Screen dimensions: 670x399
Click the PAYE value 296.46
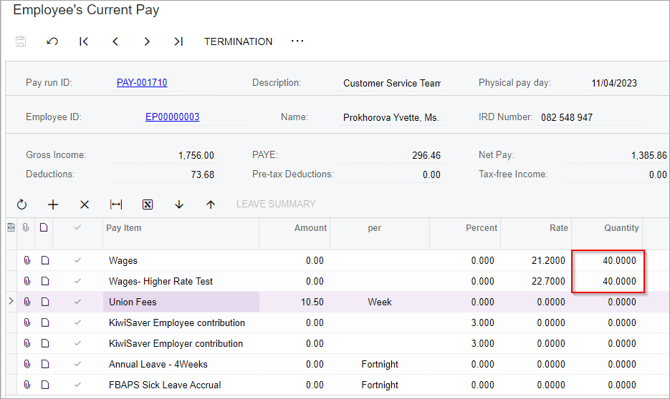[426, 155]
